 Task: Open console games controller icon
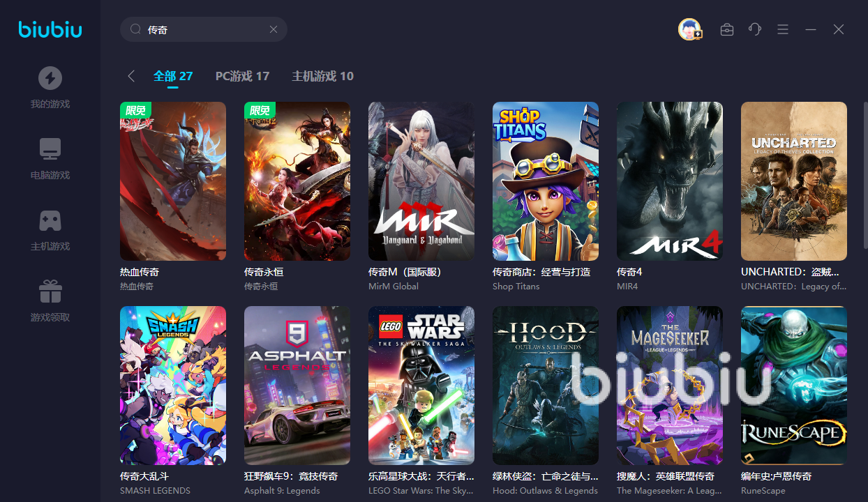[x=50, y=220]
